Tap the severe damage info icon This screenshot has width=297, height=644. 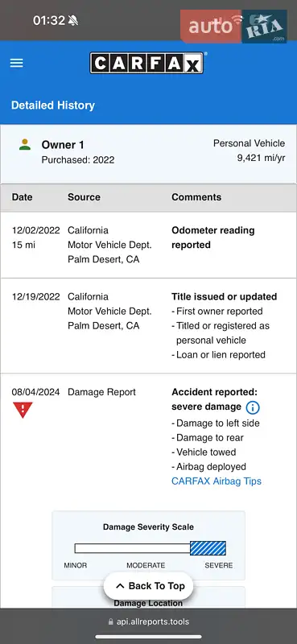click(x=253, y=407)
